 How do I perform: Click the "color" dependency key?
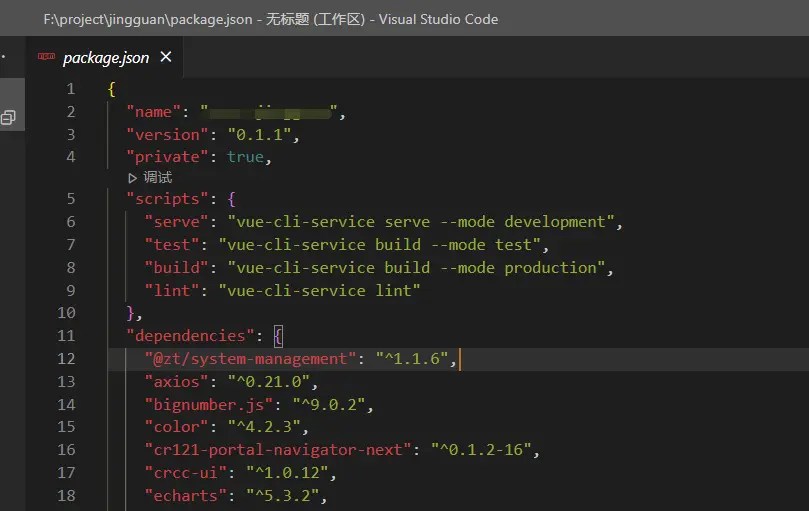(x=176, y=427)
